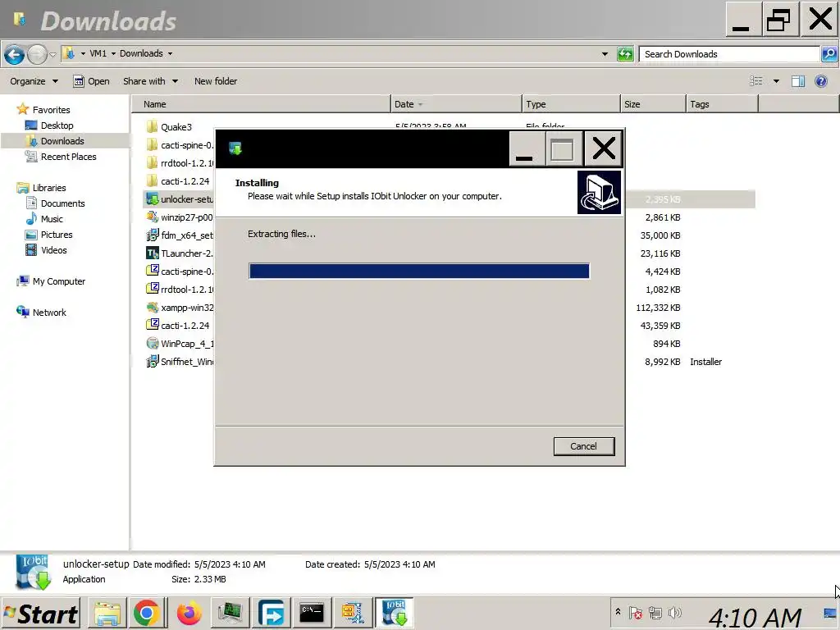Switch to IObit installer taskbar button

(395, 613)
